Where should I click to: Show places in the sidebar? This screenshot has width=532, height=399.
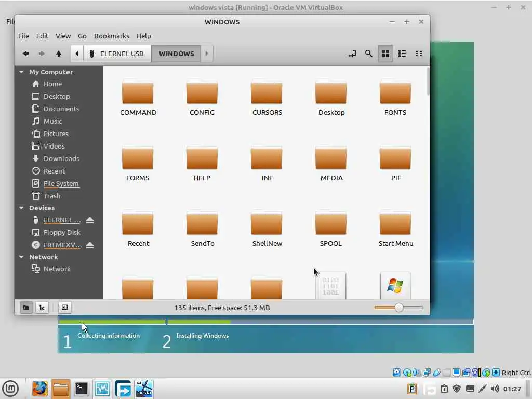click(26, 308)
